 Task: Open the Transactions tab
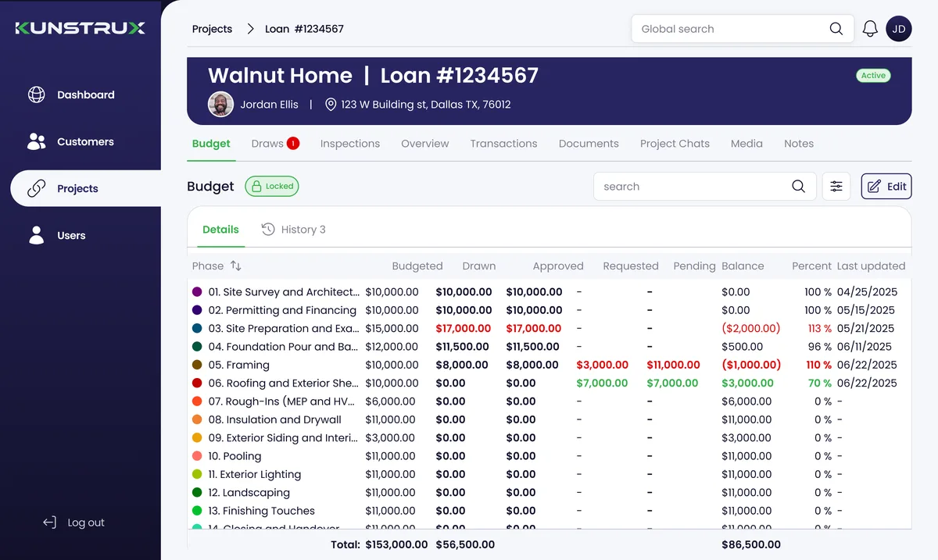coord(503,144)
